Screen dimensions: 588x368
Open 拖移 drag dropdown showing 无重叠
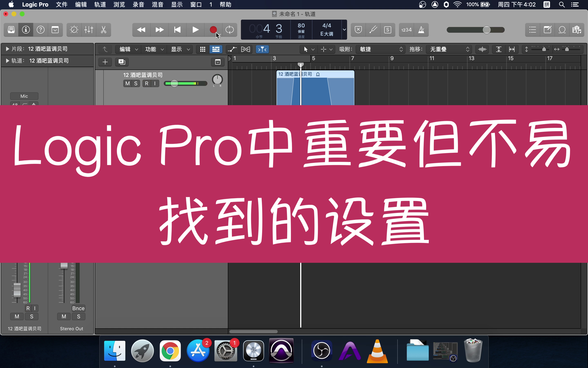tap(449, 49)
